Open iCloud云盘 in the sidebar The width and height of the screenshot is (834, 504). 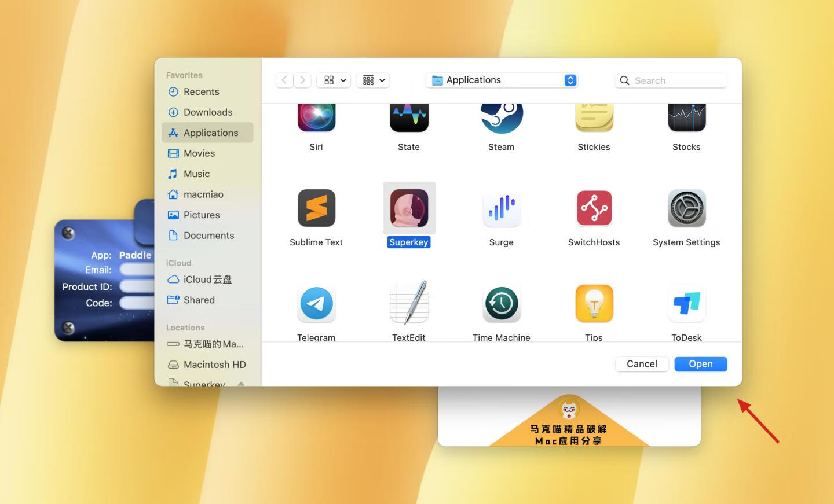pos(207,279)
